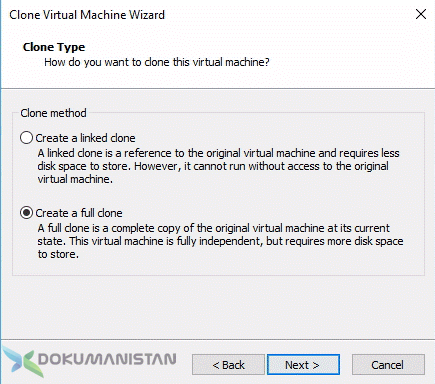Viewport: 435px width, 384px height.
Task: Click the 'Clone Type' heading text
Action: point(54,47)
